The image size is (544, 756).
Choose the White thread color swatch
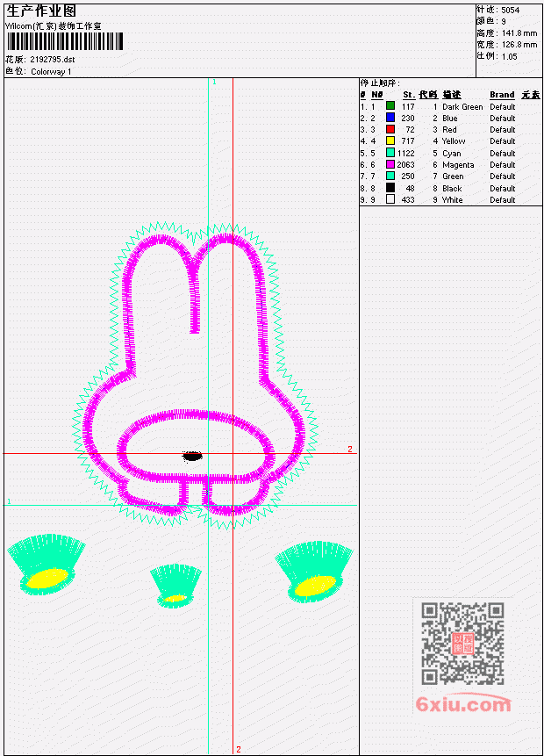point(390,199)
